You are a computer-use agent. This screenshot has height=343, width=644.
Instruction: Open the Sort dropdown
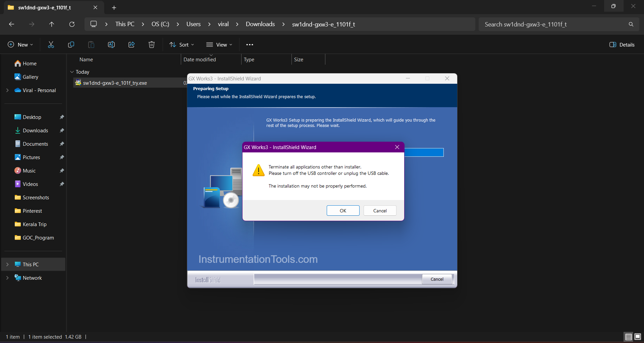click(181, 45)
